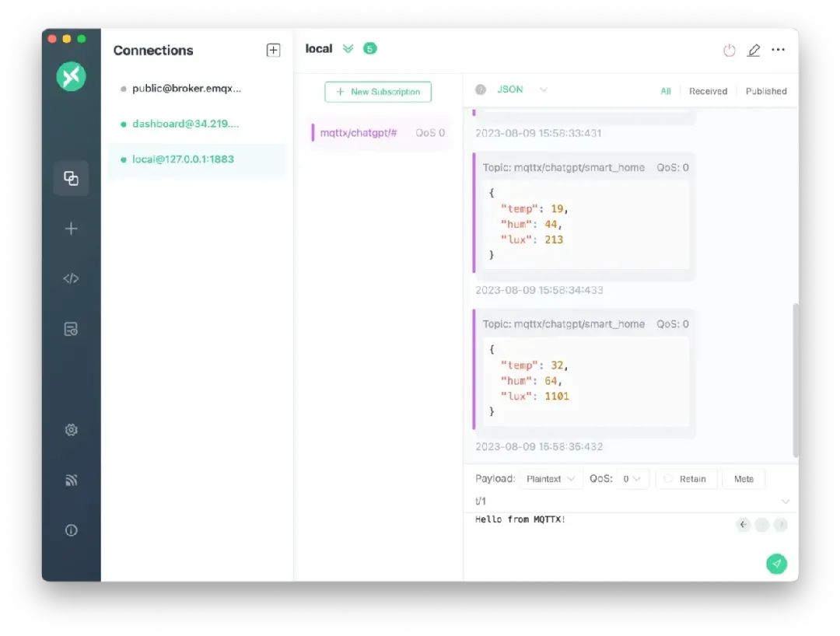Click the green unread count badge 5

[369, 49]
